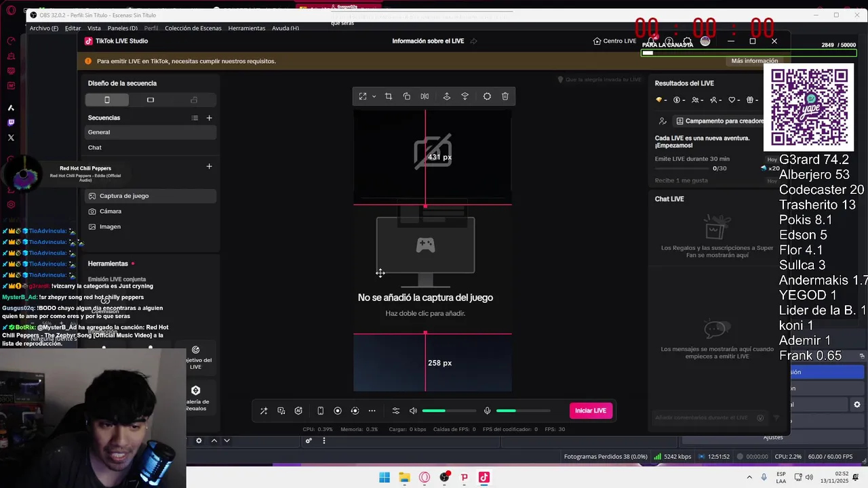This screenshot has width=868, height=488.
Task: Open Paneles menu in OBS
Action: 122,28
